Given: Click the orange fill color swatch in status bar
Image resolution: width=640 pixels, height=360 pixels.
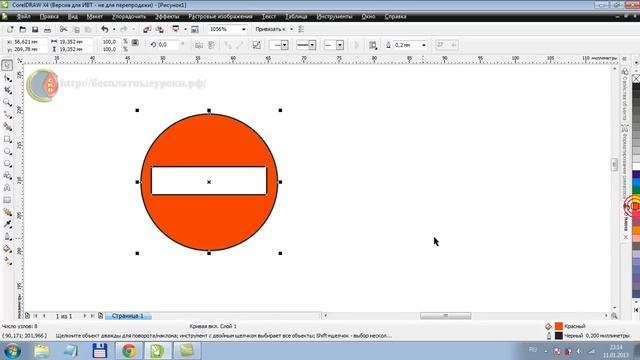Looking at the screenshot, I should point(559,326).
